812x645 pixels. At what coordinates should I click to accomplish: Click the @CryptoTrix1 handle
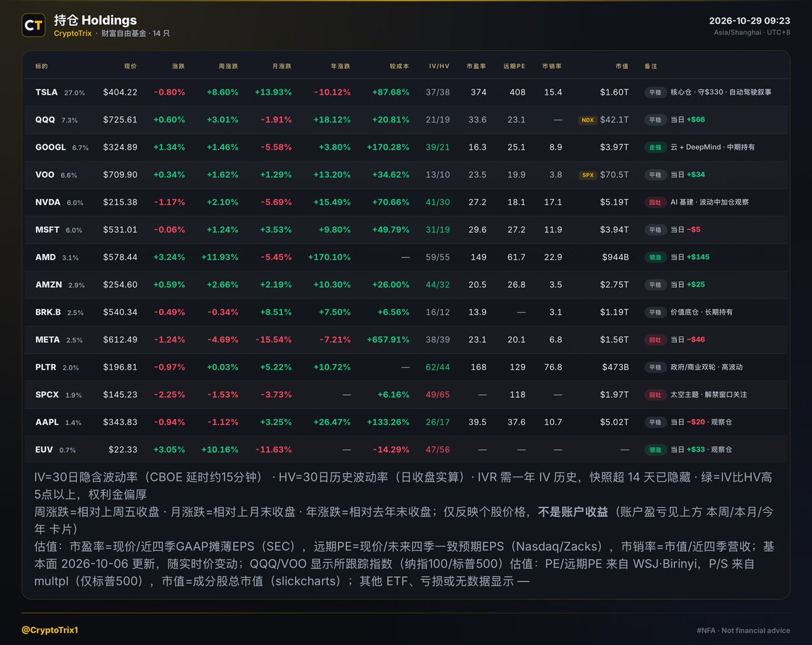pyautogui.click(x=50, y=630)
